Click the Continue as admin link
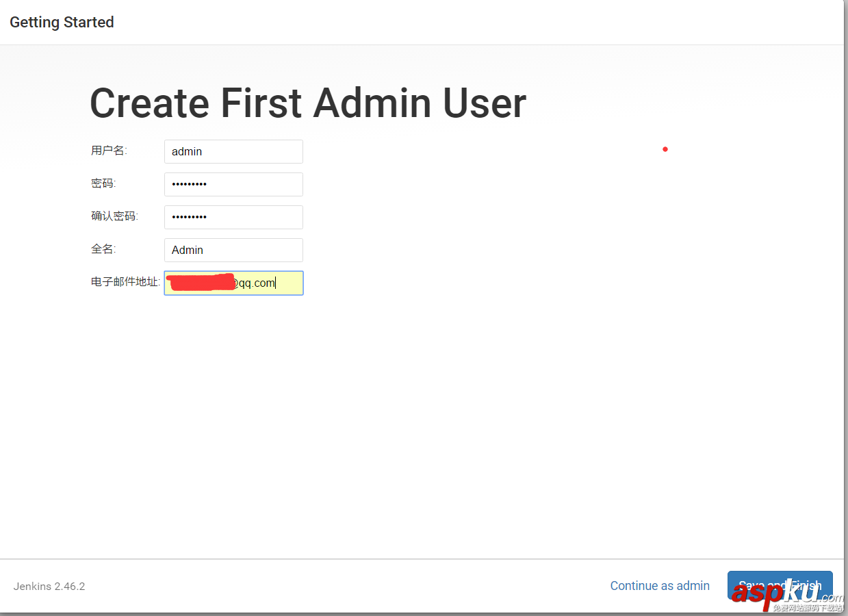The image size is (848, 616). point(660,586)
